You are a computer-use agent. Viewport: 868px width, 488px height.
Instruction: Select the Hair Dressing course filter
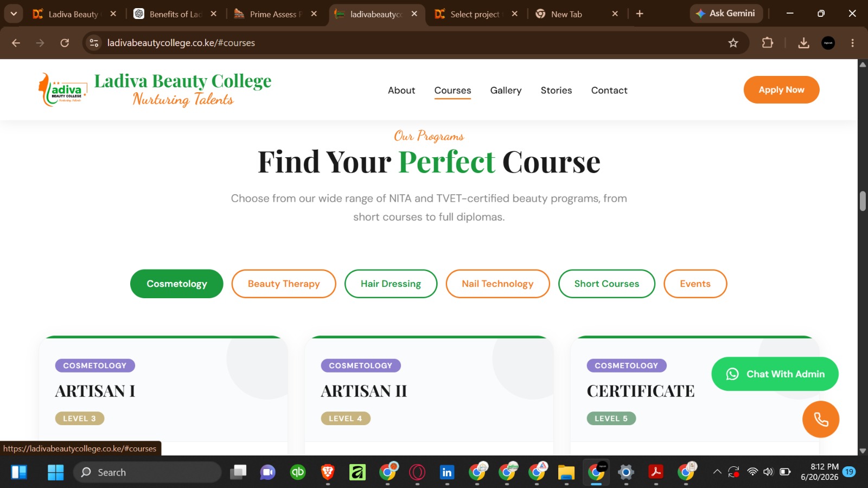pos(391,284)
